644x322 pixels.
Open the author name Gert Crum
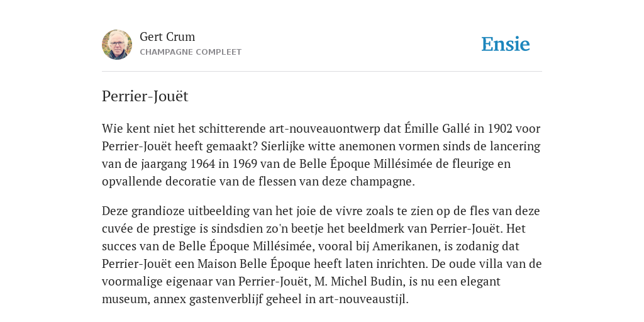(167, 36)
